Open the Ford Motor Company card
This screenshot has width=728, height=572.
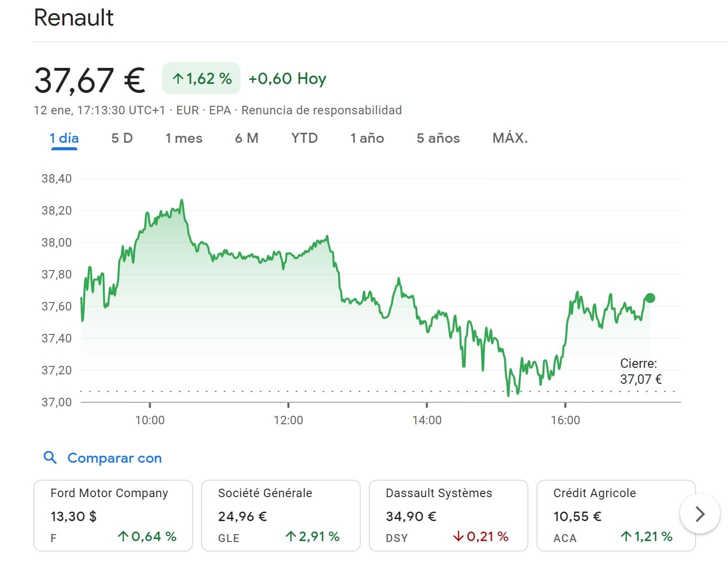(113, 516)
